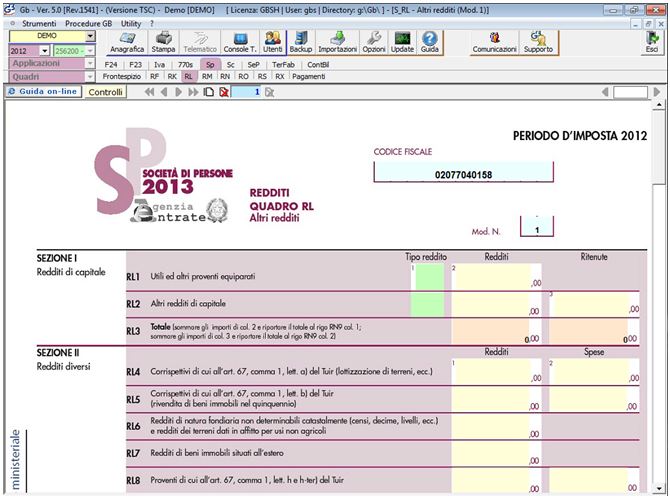This screenshot has height=498, width=670.
Task: Open the question mark menu
Action: pos(152,24)
